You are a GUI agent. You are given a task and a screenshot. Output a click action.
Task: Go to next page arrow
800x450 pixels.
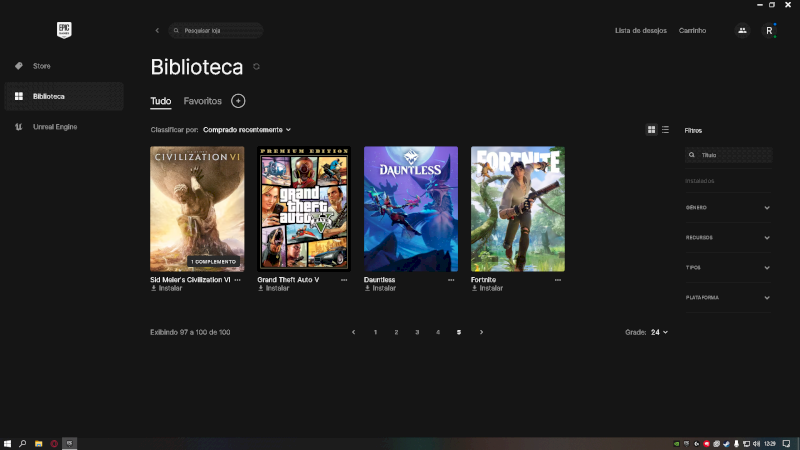click(481, 332)
